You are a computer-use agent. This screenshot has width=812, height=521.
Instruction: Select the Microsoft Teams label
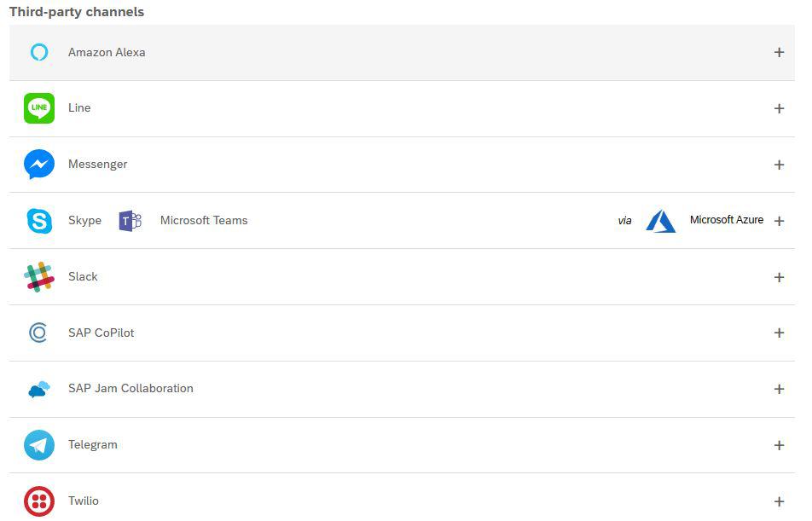coord(204,221)
